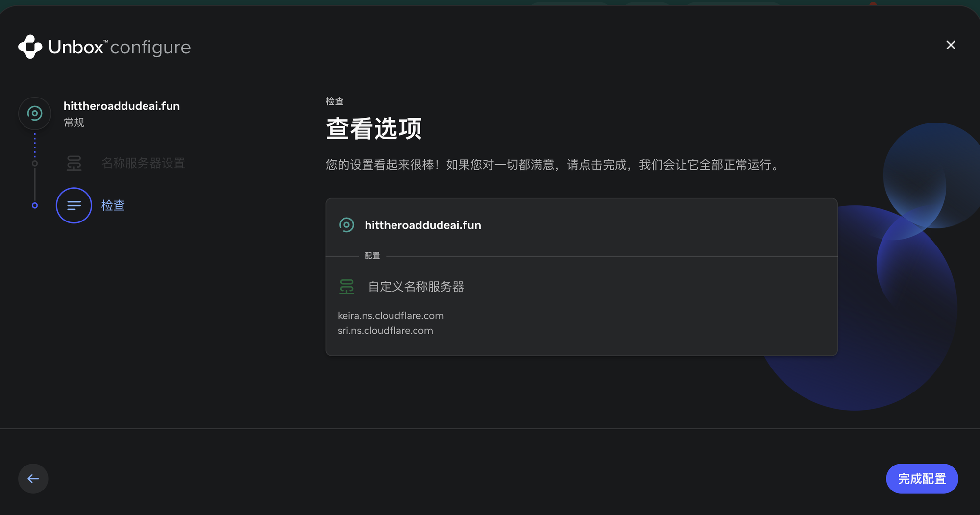Click the 检查 review step circle icon
This screenshot has height=515, width=980.
(x=74, y=205)
